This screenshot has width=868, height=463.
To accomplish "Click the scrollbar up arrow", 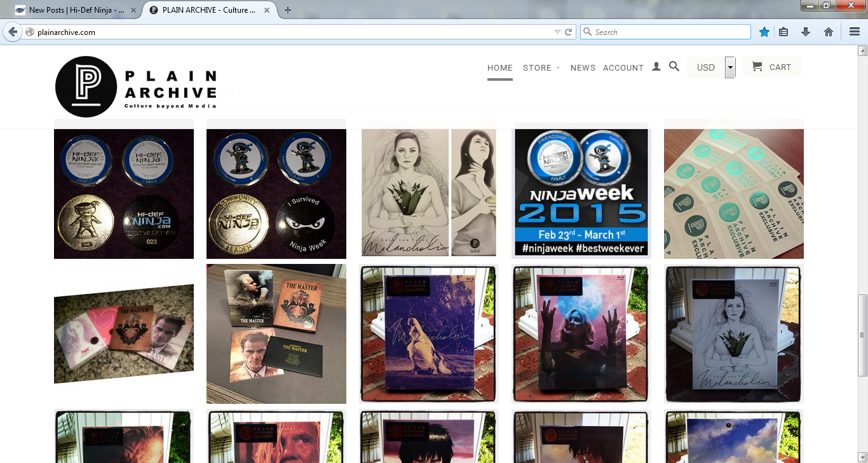I will click(x=862, y=50).
